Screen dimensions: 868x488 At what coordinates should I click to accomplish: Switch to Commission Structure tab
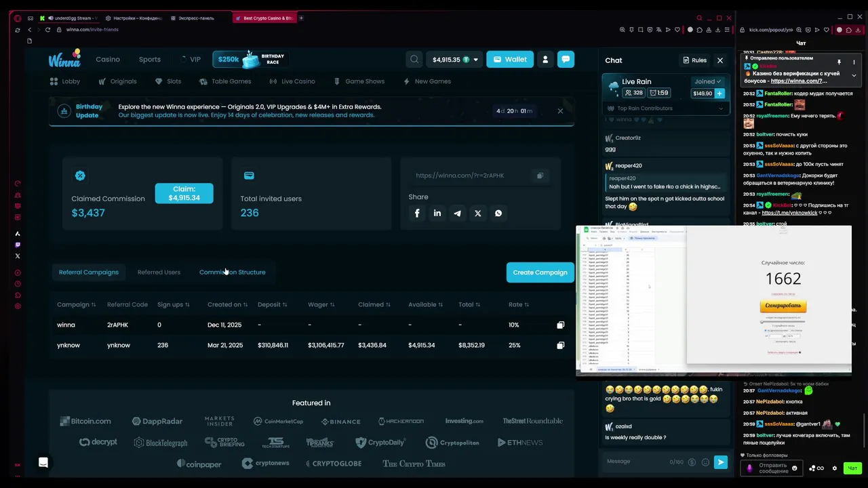pyautogui.click(x=232, y=272)
